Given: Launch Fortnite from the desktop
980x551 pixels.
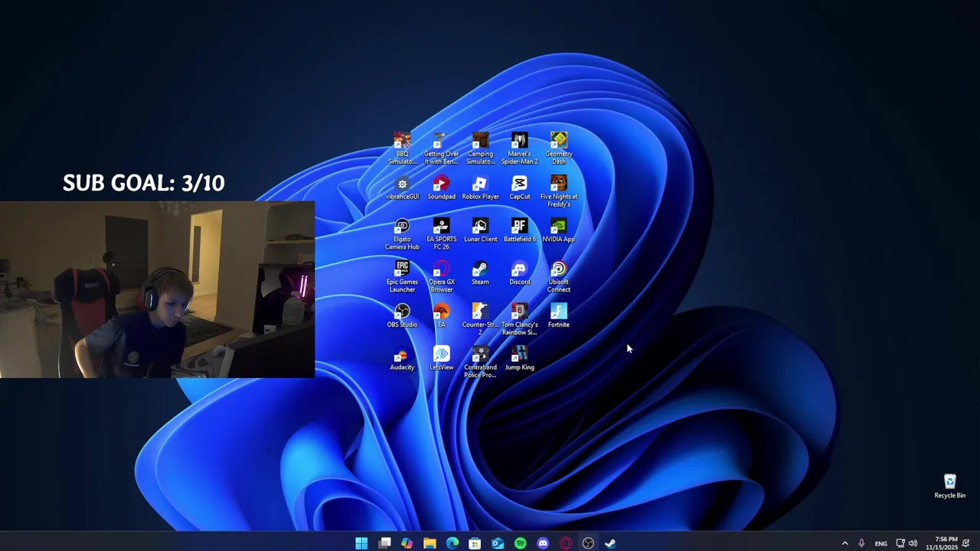Looking at the screenshot, I should (x=558, y=317).
